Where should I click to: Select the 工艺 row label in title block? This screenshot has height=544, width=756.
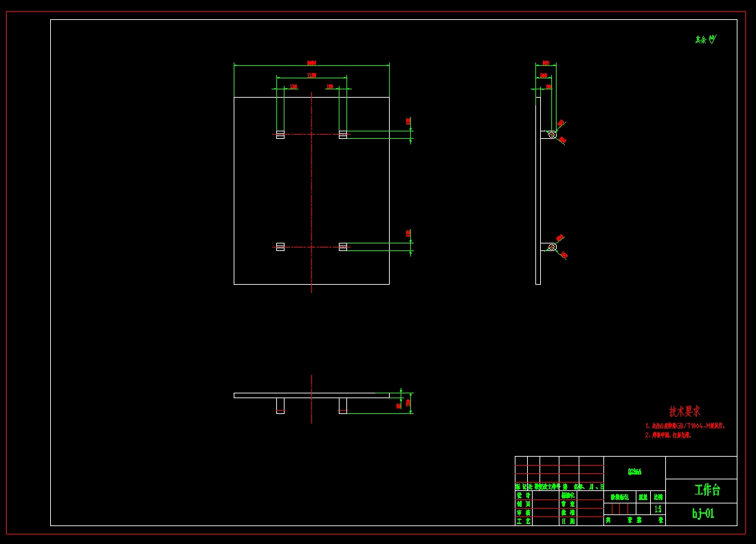pos(524,521)
